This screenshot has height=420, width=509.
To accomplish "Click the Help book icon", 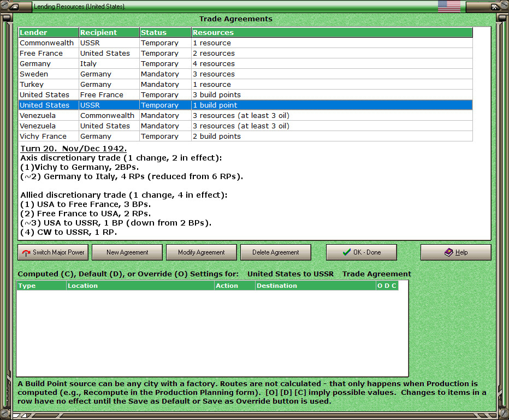I will 448,252.
